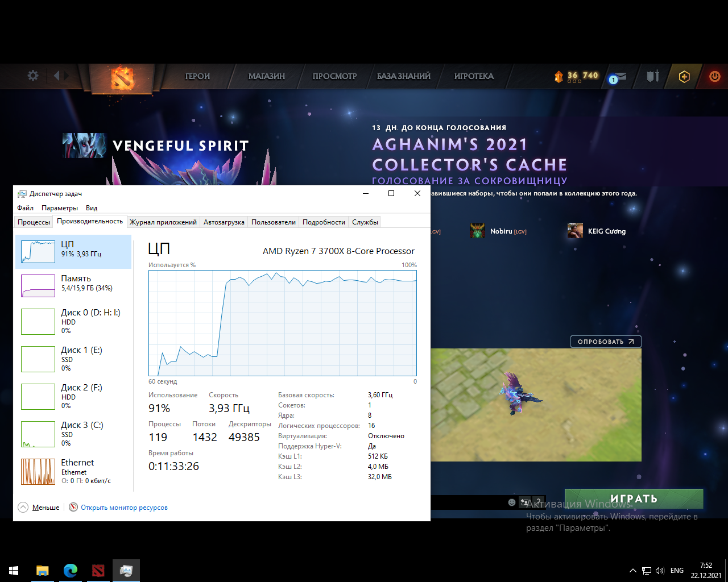Open the Dota Plus gold hexagon icon
The height and width of the screenshot is (582, 728).
coord(684,76)
